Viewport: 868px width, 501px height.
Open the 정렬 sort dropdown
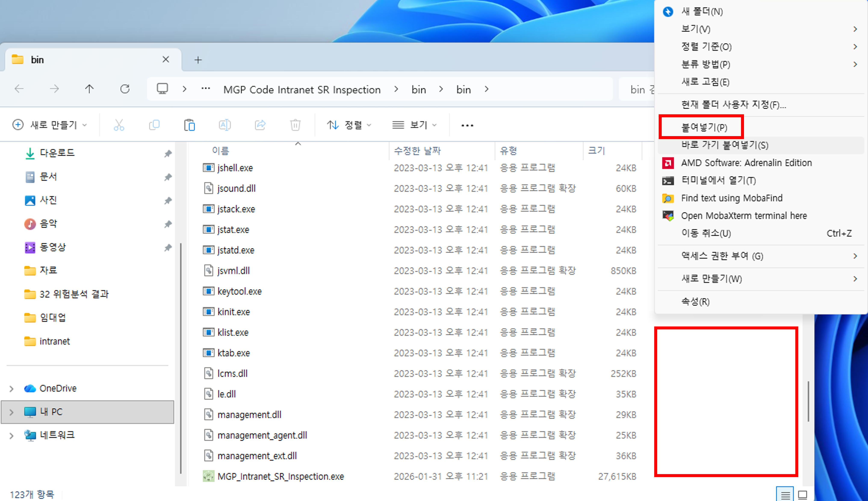click(350, 125)
